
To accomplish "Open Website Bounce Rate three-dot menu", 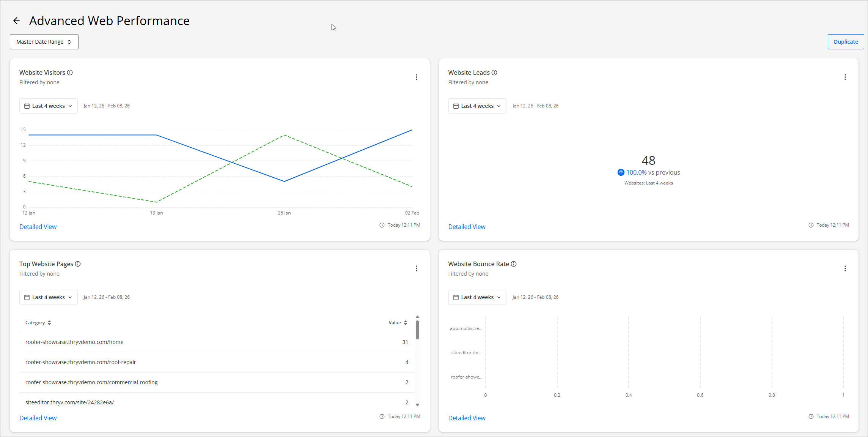I will pyautogui.click(x=845, y=268).
